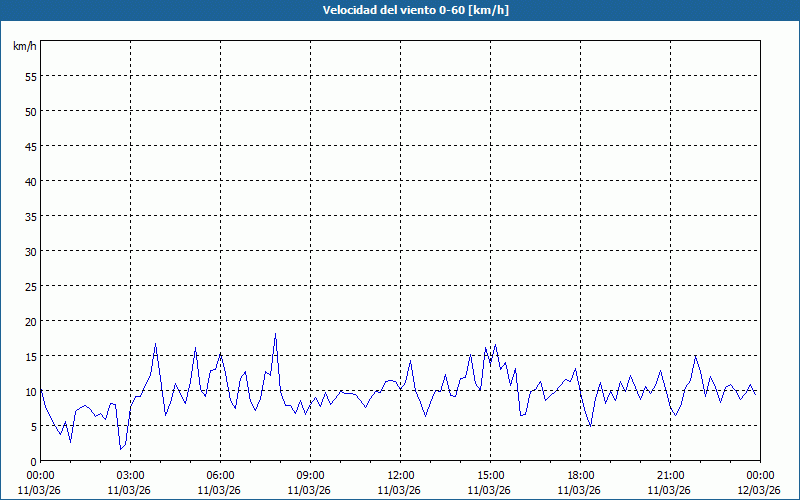Screen dimensions: 800x500
Task: Select the 55 tick label on the y-axis
Action: [x=31, y=76]
